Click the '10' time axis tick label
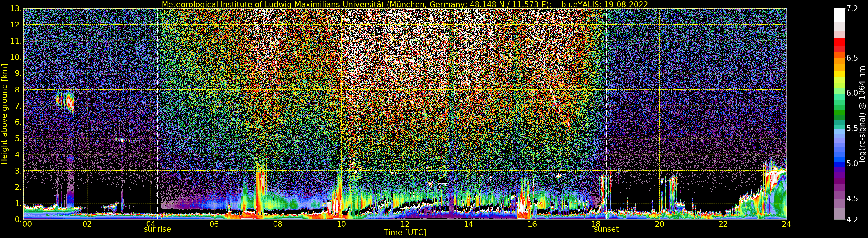 pyautogui.click(x=341, y=224)
